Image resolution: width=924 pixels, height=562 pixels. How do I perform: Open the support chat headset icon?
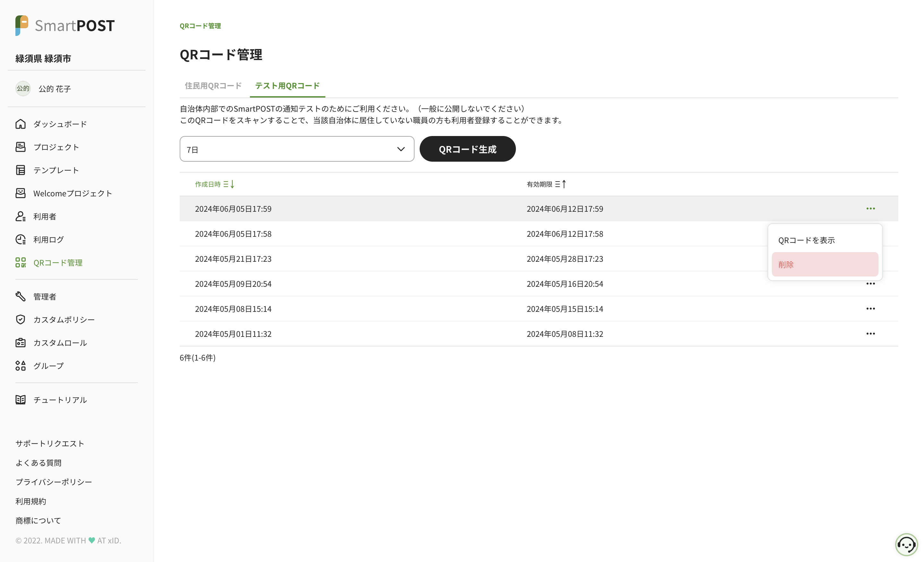pyautogui.click(x=906, y=544)
